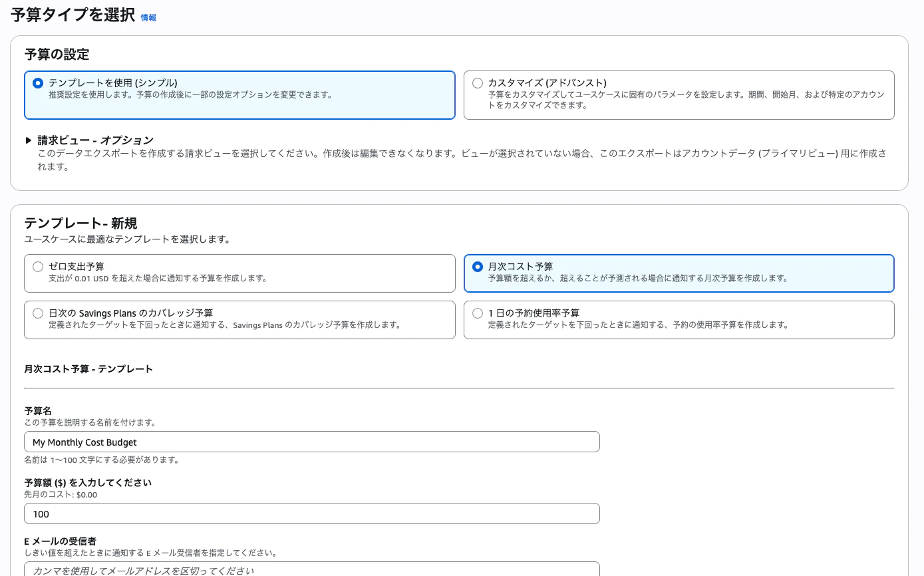This screenshot has height=576, width=924.
Task: Open the 情報 link beside 予算タイプを選択 heading
Action: pos(148,18)
